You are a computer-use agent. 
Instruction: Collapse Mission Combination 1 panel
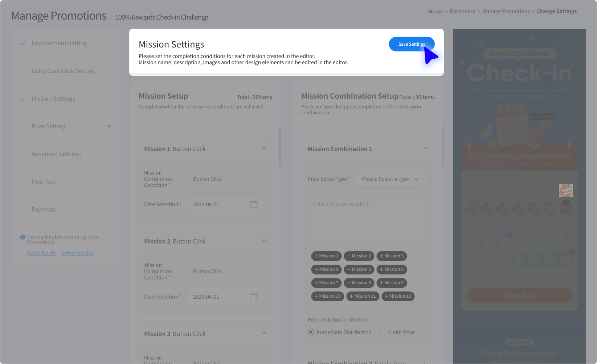pyautogui.click(x=426, y=148)
